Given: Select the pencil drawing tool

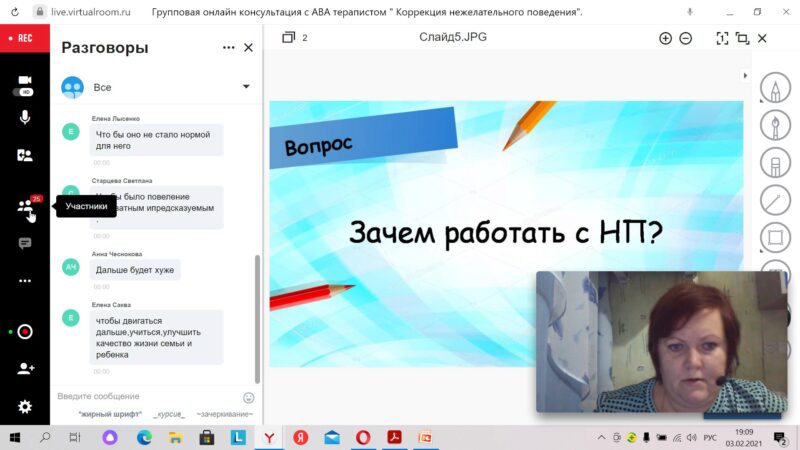Looking at the screenshot, I should click(x=775, y=88).
